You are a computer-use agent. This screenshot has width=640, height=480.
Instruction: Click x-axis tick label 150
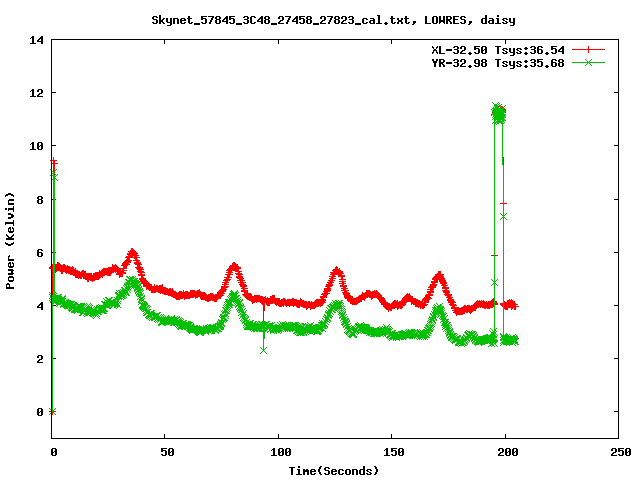tap(394, 452)
